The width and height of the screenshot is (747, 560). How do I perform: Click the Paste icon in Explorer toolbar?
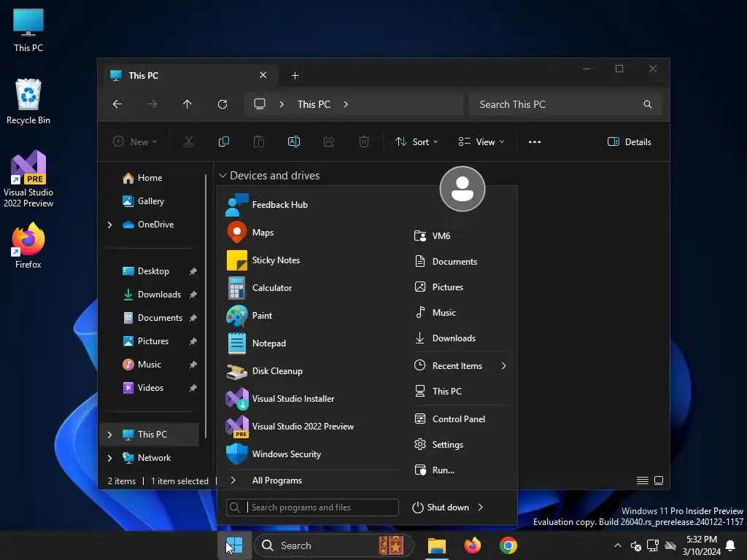coord(259,142)
